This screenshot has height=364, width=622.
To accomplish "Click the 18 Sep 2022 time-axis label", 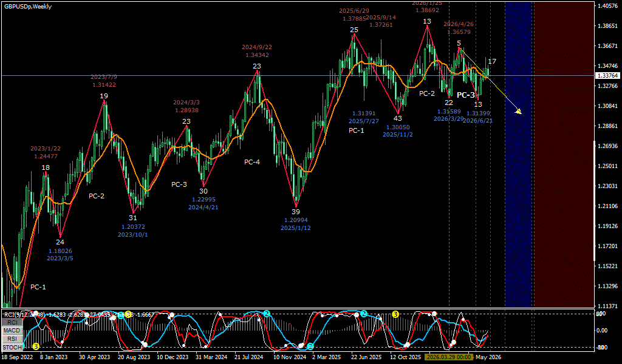I will pos(16,357).
